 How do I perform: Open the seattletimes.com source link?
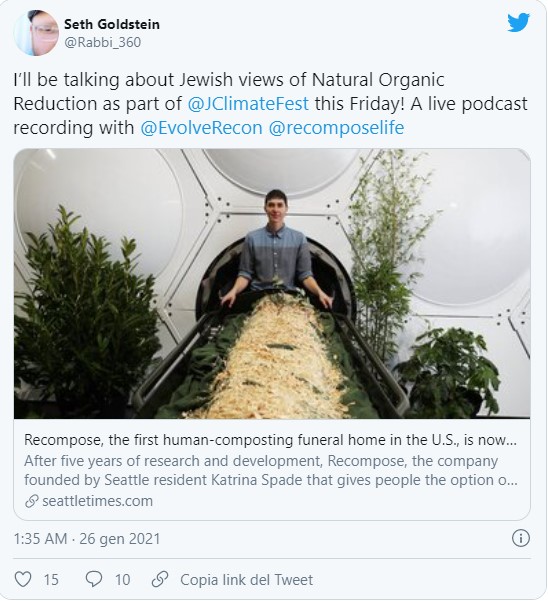tap(97, 501)
